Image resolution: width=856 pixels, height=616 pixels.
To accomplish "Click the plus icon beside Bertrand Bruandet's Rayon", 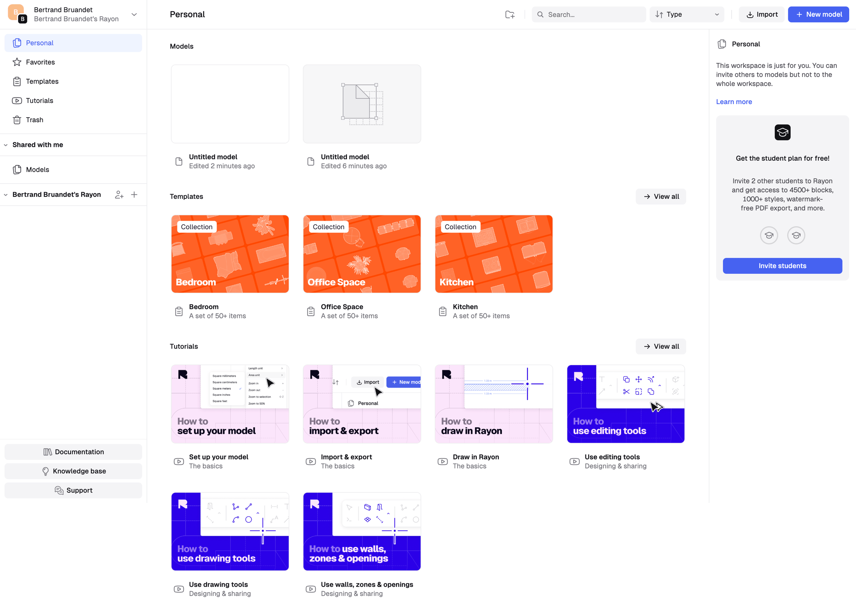I will pos(134,195).
